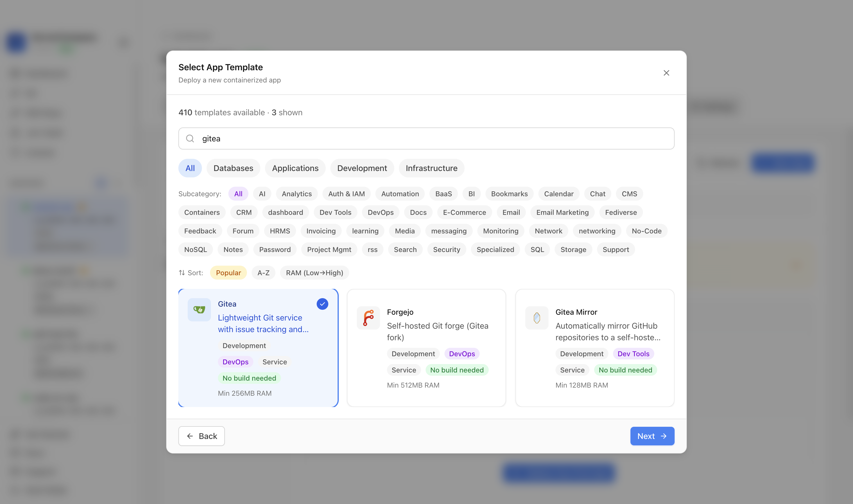This screenshot has height=504, width=853.
Task: Filter by Storage subcategory
Action: point(573,250)
